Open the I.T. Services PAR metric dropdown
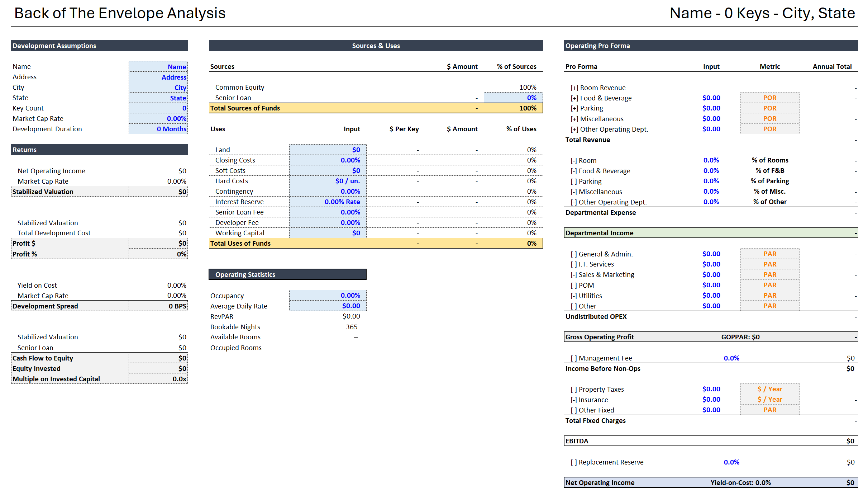 (770, 264)
